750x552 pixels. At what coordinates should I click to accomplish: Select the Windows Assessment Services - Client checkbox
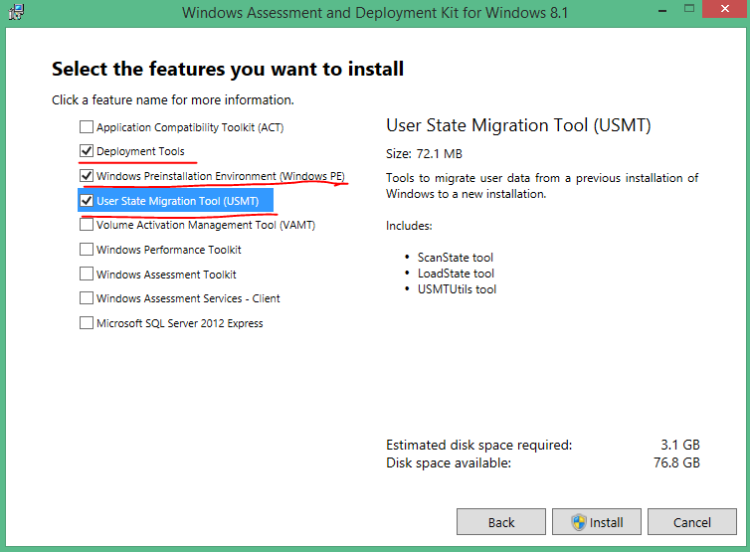click(86, 298)
